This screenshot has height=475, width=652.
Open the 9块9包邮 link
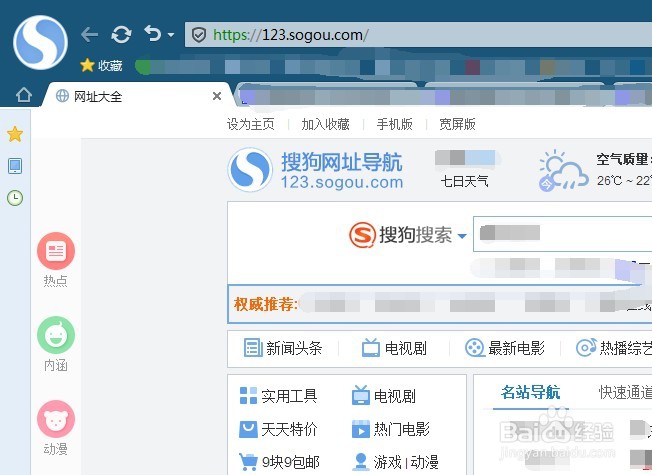point(291,462)
